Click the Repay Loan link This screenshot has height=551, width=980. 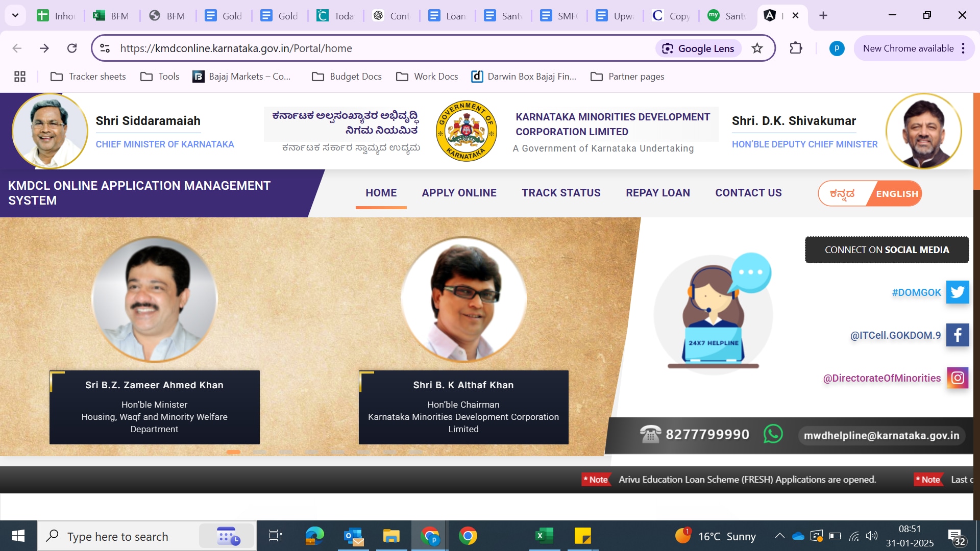(657, 193)
